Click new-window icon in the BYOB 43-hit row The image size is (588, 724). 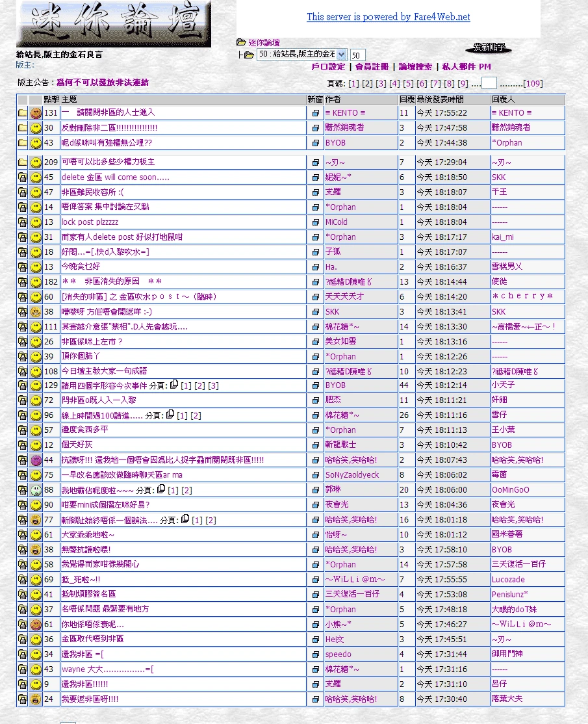coord(315,143)
